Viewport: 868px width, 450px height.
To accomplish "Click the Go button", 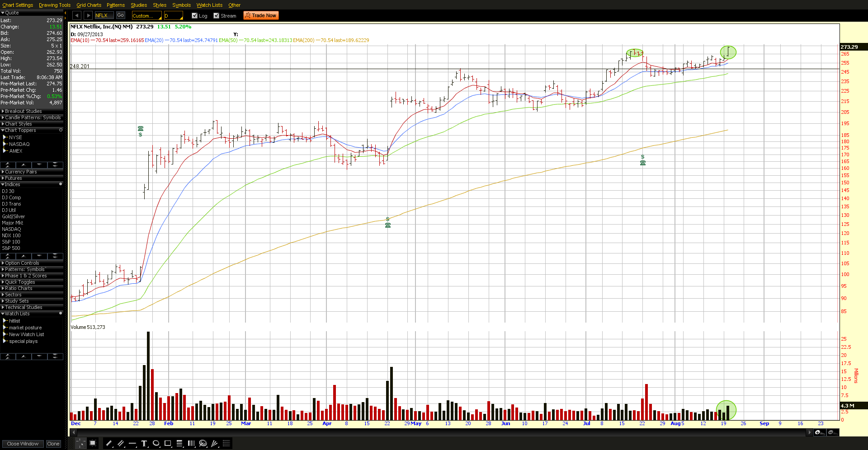I will pyautogui.click(x=120, y=15).
